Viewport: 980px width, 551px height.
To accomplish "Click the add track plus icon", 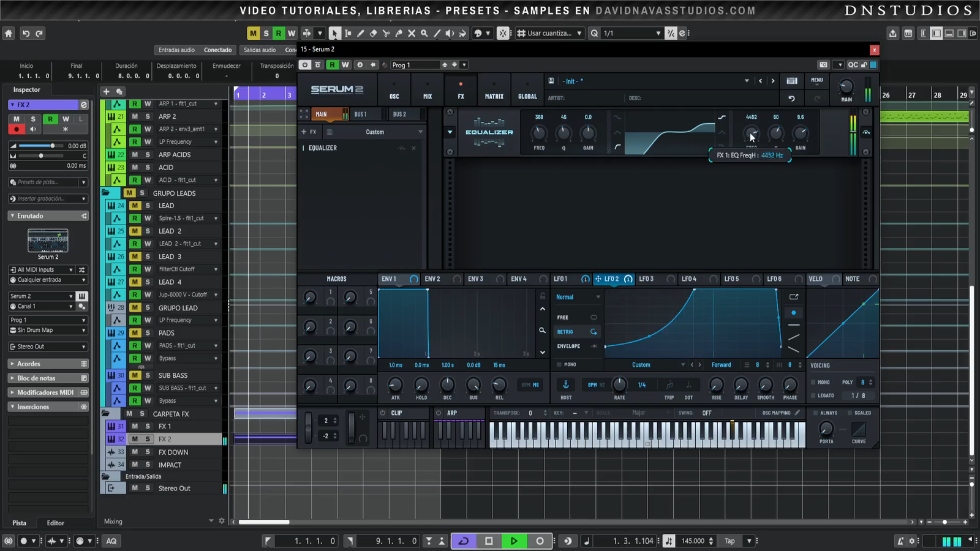I will click(106, 91).
